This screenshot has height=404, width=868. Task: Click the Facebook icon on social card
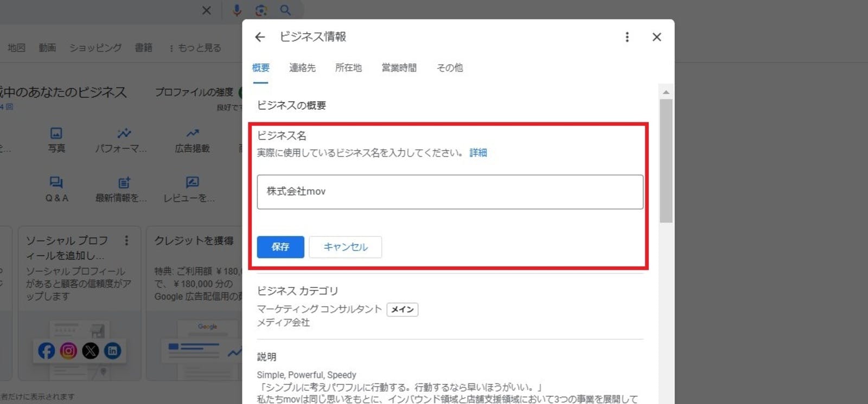tap(47, 351)
